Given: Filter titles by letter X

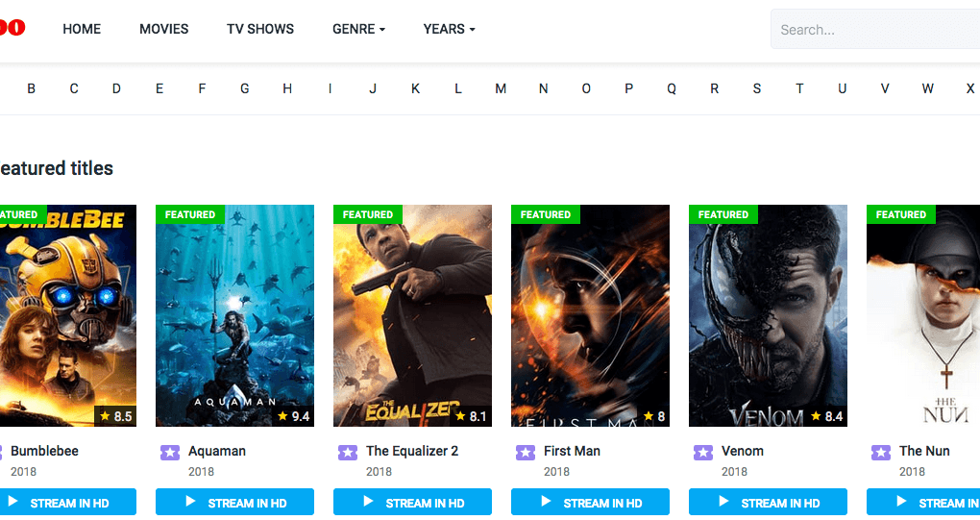Looking at the screenshot, I should (970, 88).
